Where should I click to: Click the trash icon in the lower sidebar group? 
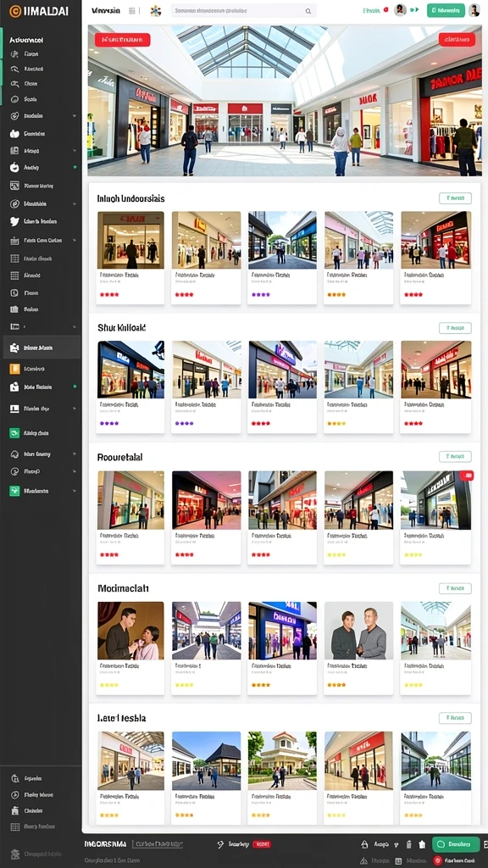click(x=15, y=810)
